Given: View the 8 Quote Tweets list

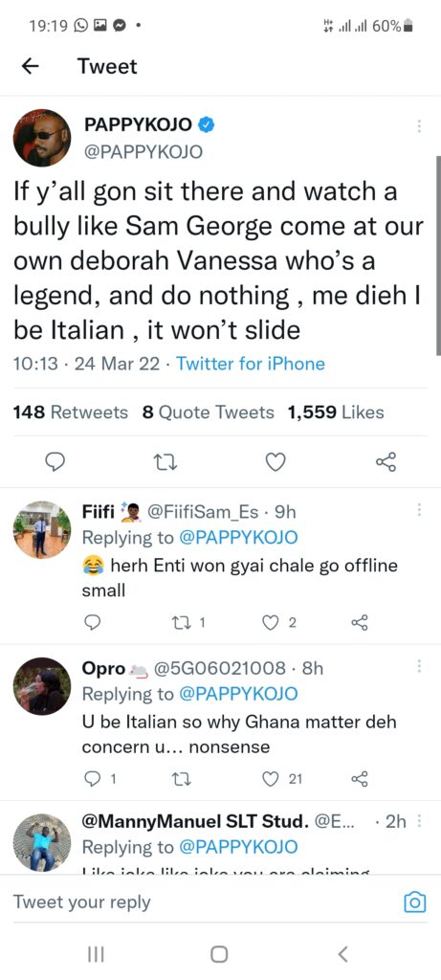Looking at the screenshot, I should pos(208,412).
